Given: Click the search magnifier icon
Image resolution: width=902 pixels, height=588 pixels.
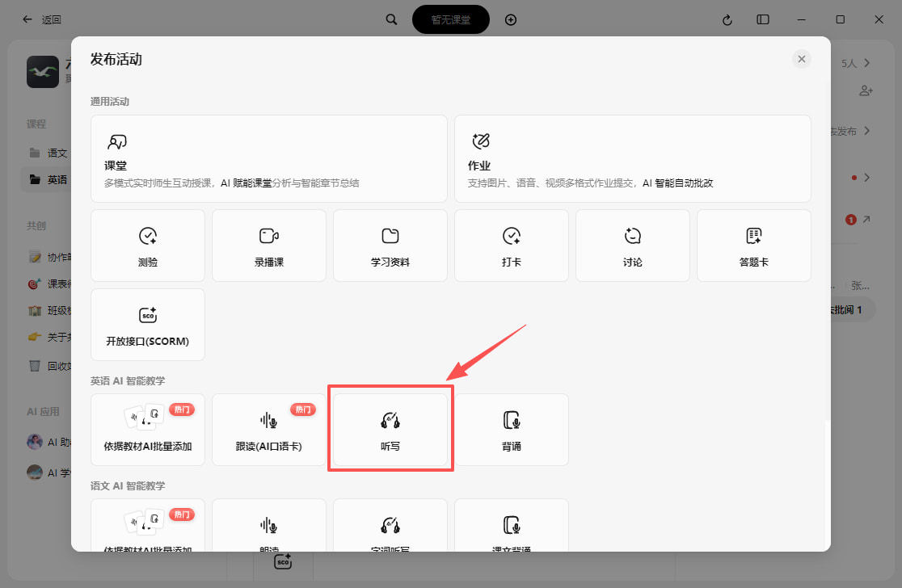Looking at the screenshot, I should click(391, 19).
